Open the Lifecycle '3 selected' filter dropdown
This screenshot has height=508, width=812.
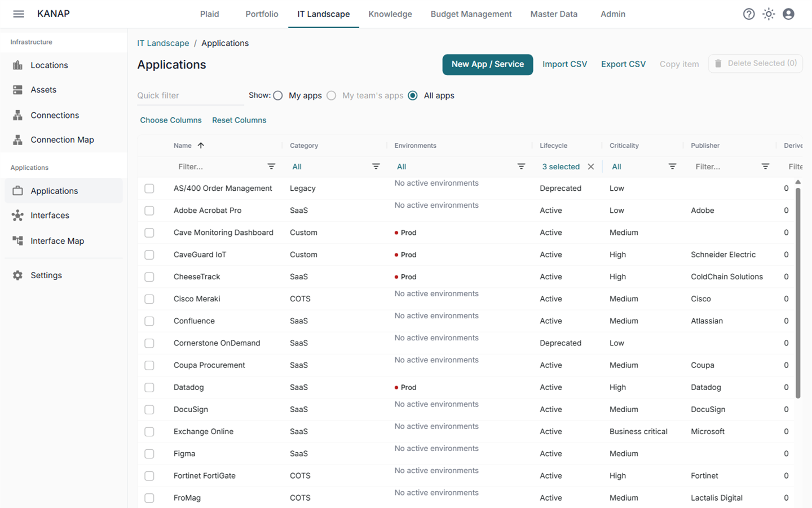pyautogui.click(x=561, y=167)
